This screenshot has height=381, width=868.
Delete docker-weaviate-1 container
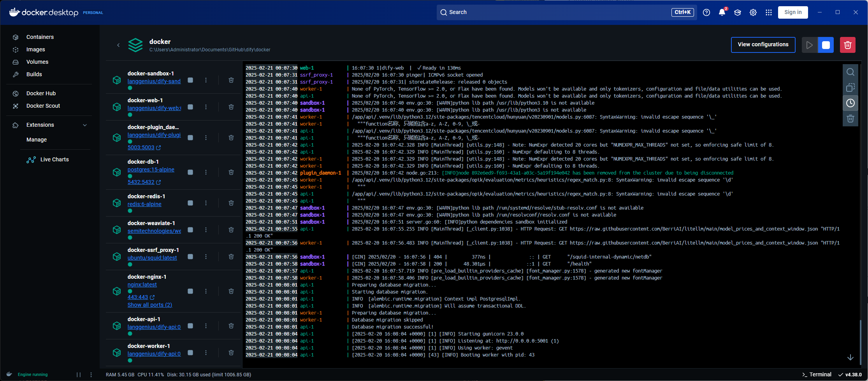tap(231, 230)
